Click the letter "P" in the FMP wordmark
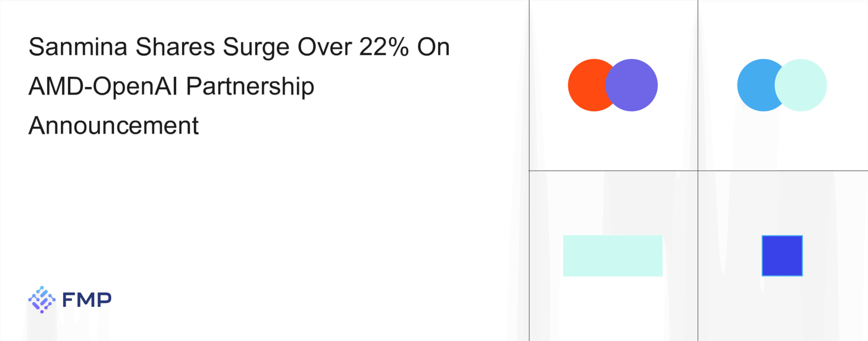Viewport: 868px width, 341px height. (x=104, y=300)
